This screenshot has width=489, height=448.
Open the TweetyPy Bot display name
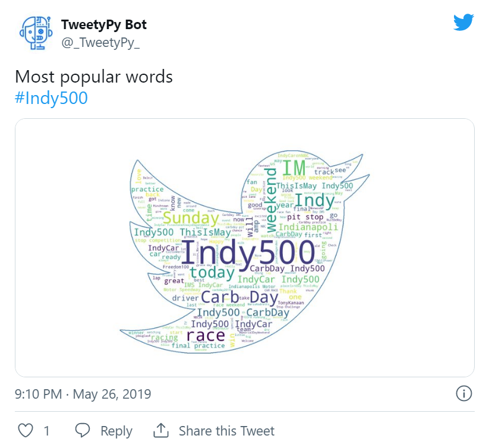tap(103, 25)
